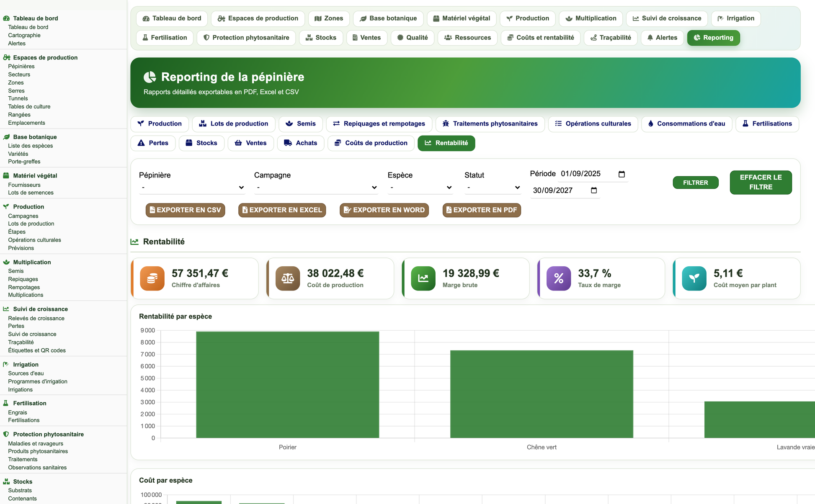Screen dimensions: 815x504
Task: Click the Chêne vert bar in the chart
Action: [542, 394]
